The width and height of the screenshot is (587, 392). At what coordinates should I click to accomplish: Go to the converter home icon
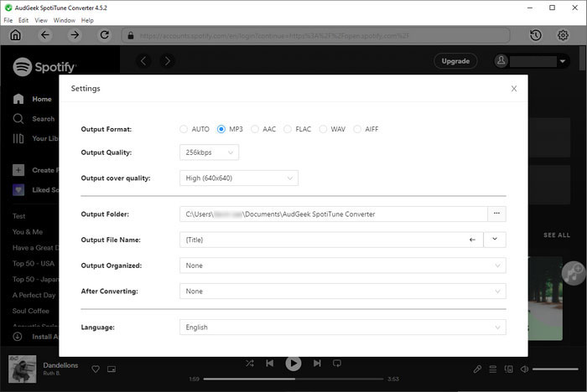tap(15, 35)
